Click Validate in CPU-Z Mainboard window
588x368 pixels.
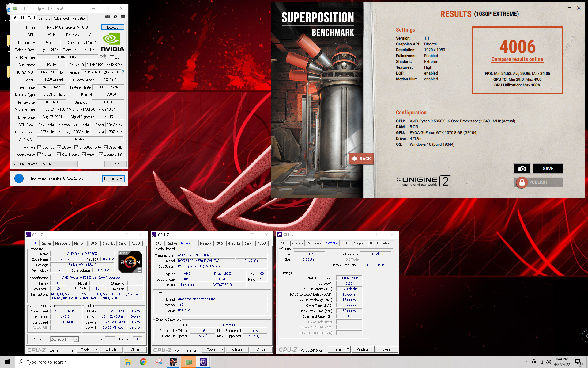pyautogui.click(x=237, y=350)
